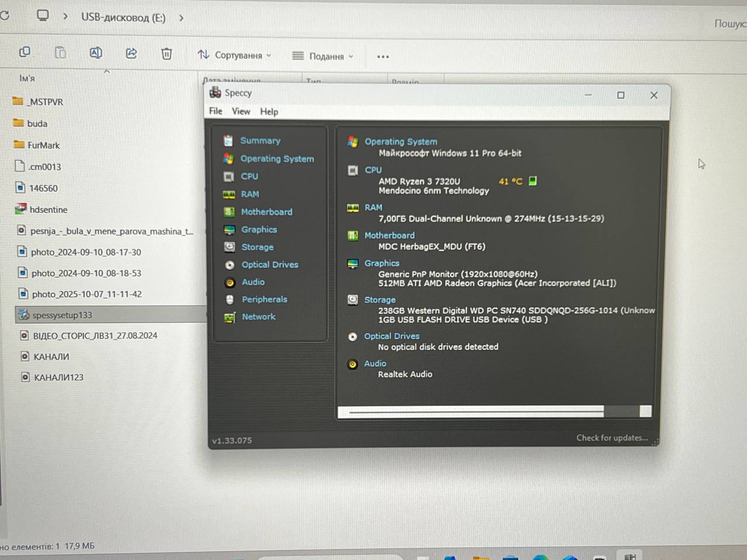Open the Help menu in Speccy

tap(269, 111)
